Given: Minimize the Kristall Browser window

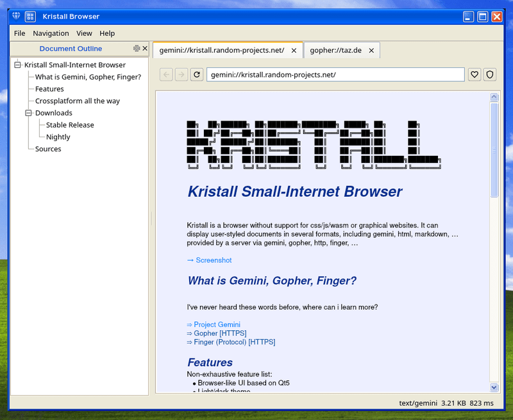Looking at the screenshot, I should point(468,17).
